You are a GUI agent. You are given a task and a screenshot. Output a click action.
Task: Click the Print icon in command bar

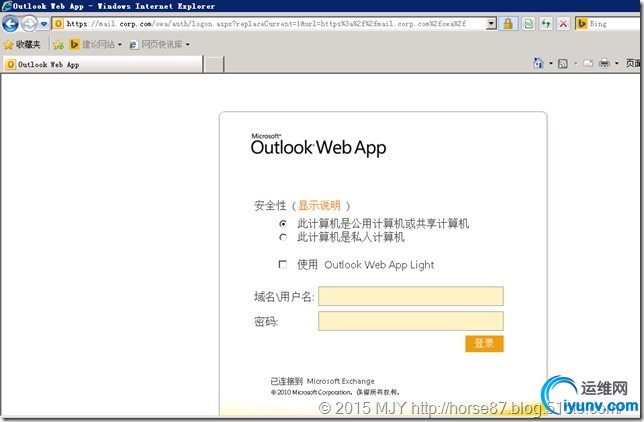pyautogui.click(x=604, y=63)
